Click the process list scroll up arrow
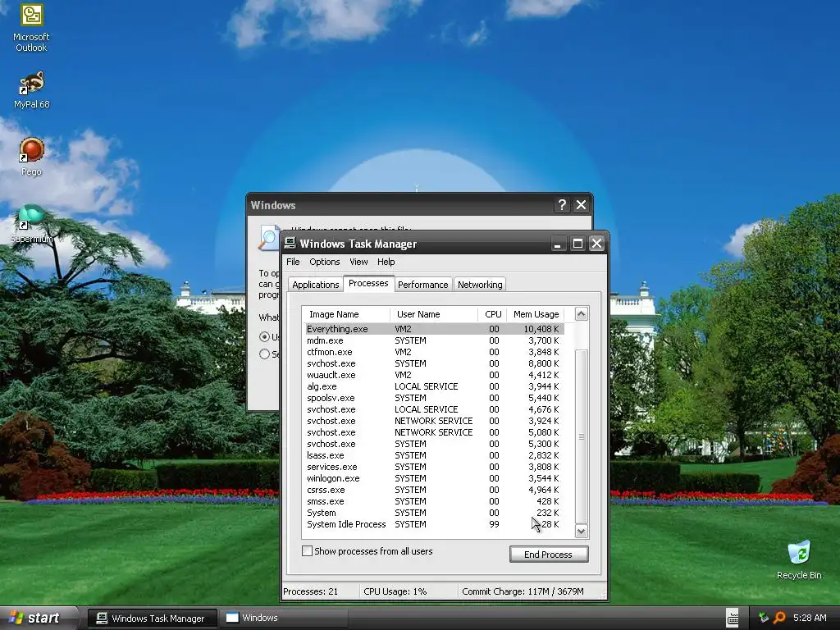Image resolution: width=840 pixels, height=630 pixels. point(582,314)
